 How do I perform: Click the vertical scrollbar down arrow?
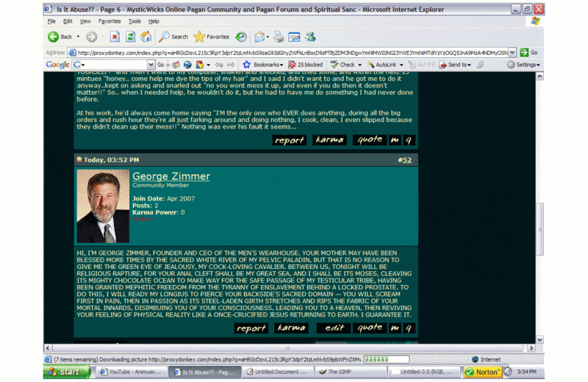(x=539, y=339)
